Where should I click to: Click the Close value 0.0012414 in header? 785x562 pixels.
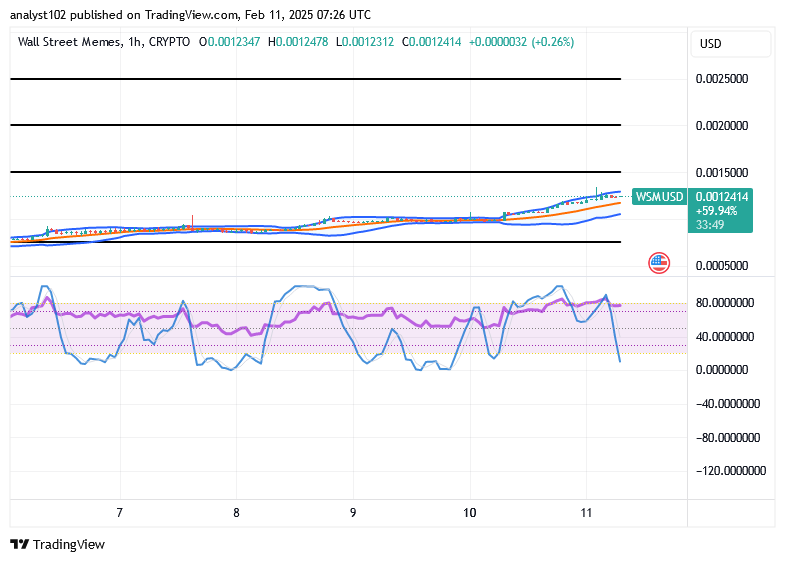435,42
